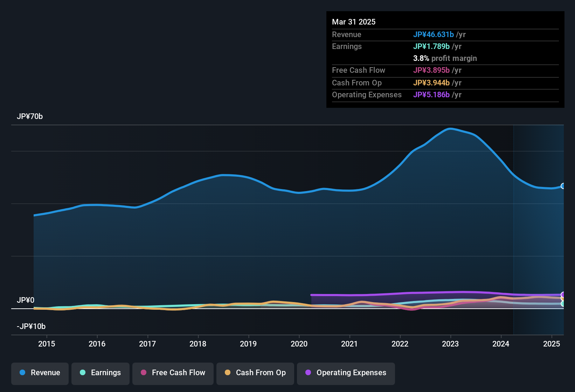Viewport: 575px width, 392px height.
Task: Click the JP¥0 y-axis label
Action: (26, 300)
